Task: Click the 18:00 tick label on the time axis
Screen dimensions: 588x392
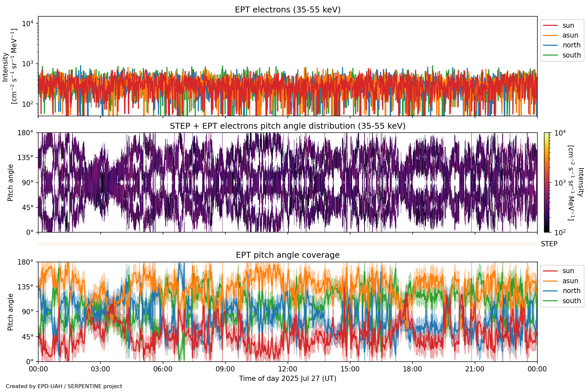Action: (412, 369)
